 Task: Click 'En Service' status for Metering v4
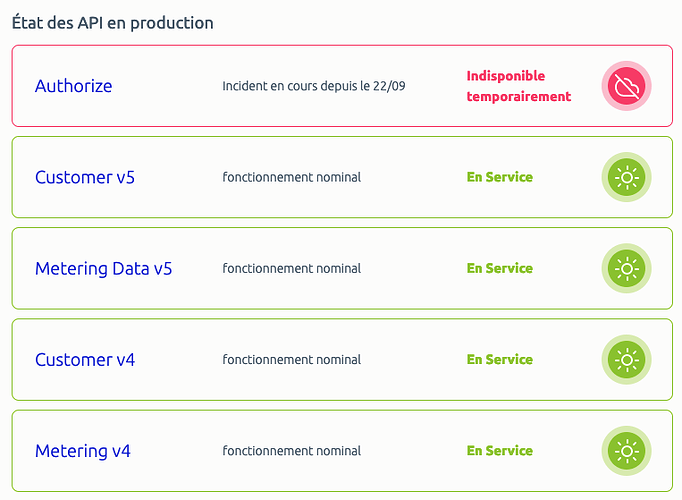point(500,450)
